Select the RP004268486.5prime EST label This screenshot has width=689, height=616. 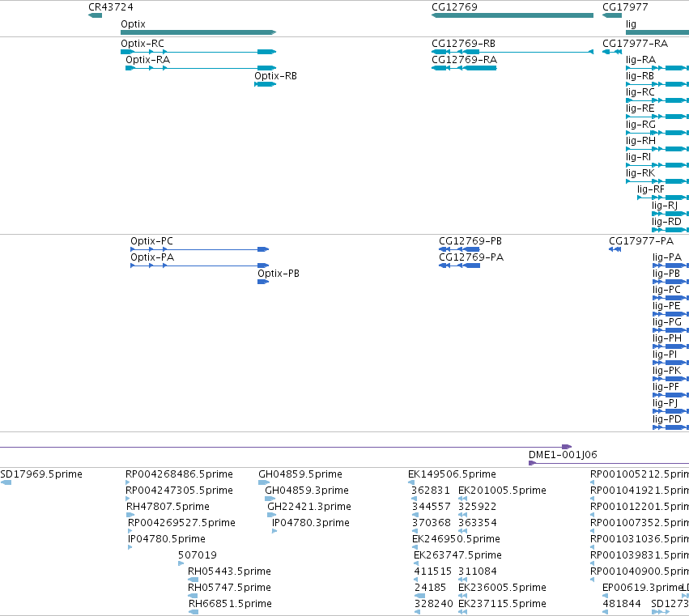179,474
